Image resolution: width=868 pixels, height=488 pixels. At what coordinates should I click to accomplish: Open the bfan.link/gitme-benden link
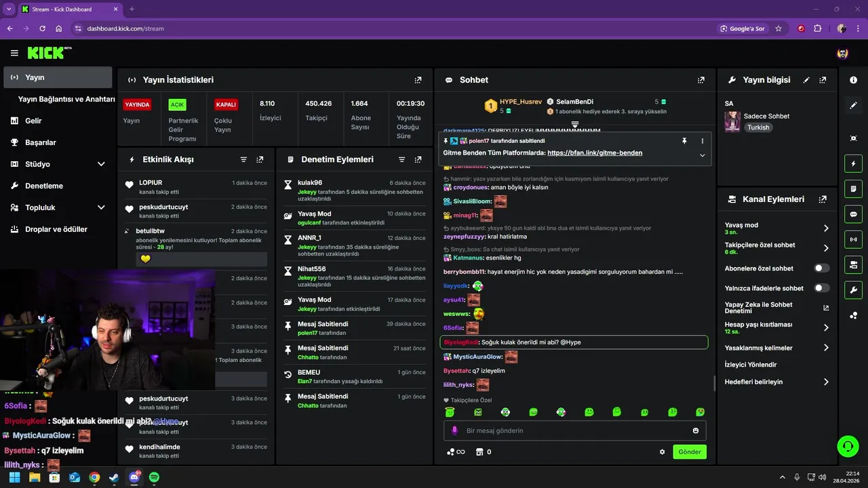click(x=595, y=153)
